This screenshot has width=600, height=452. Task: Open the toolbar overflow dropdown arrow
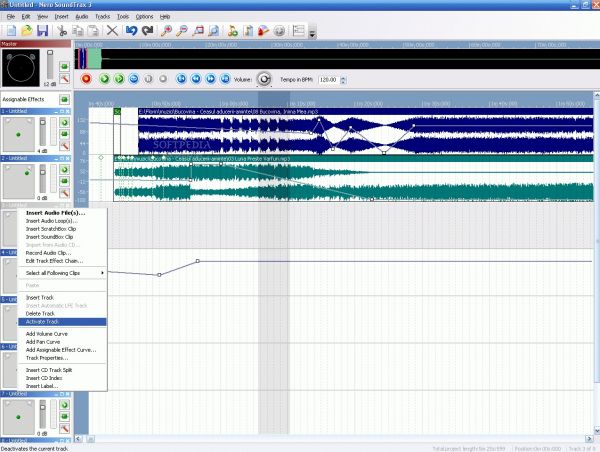click(x=313, y=34)
